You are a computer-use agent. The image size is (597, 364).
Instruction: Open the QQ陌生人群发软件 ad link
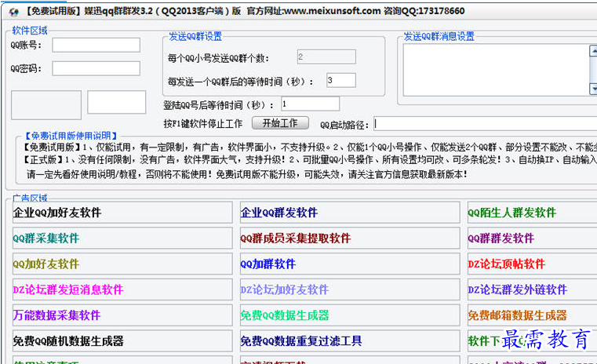pos(532,213)
